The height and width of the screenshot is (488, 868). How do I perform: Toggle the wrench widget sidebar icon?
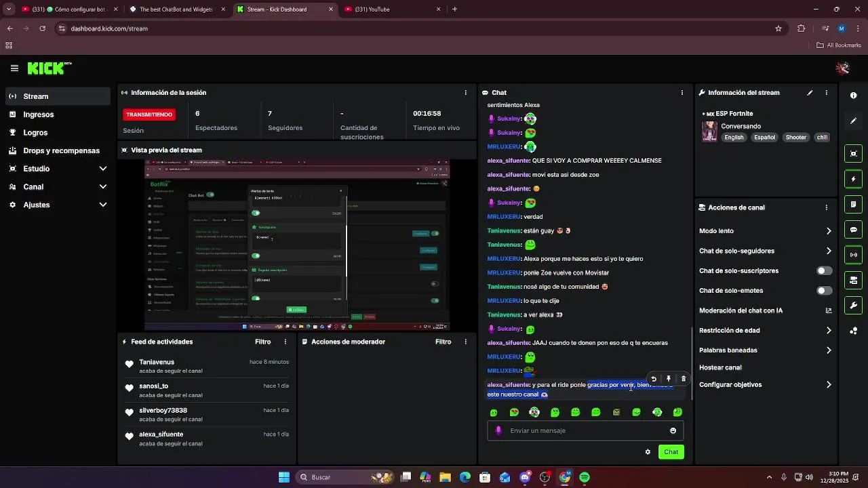click(854, 305)
